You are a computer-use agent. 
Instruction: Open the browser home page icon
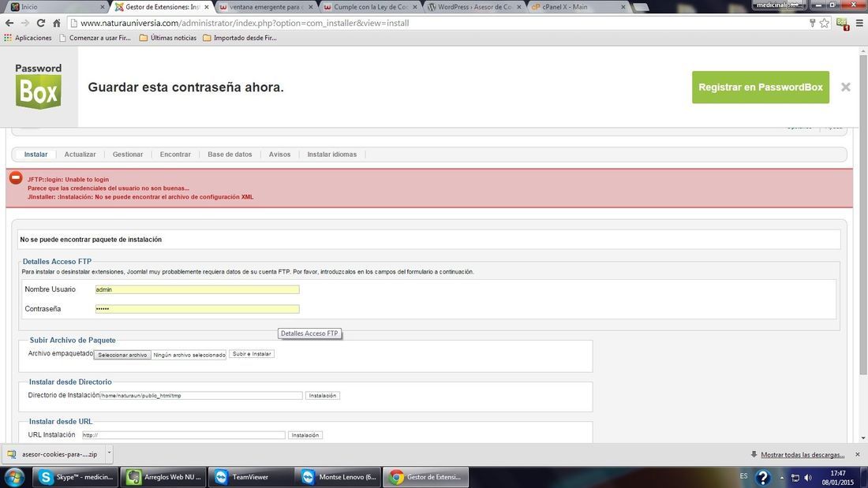tap(57, 23)
